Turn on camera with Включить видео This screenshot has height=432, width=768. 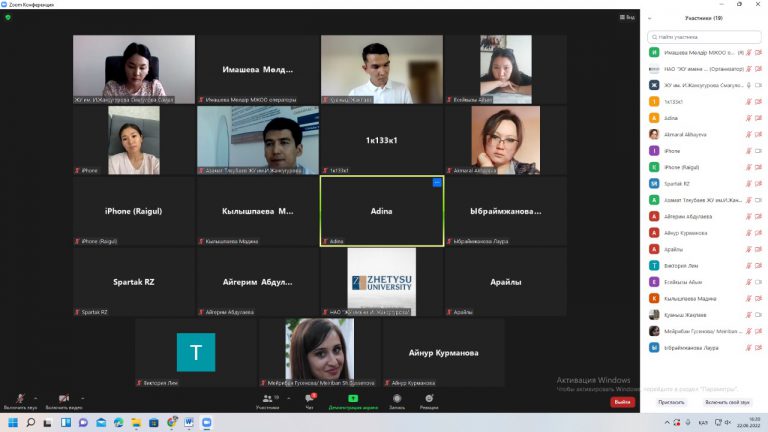point(64,398)
